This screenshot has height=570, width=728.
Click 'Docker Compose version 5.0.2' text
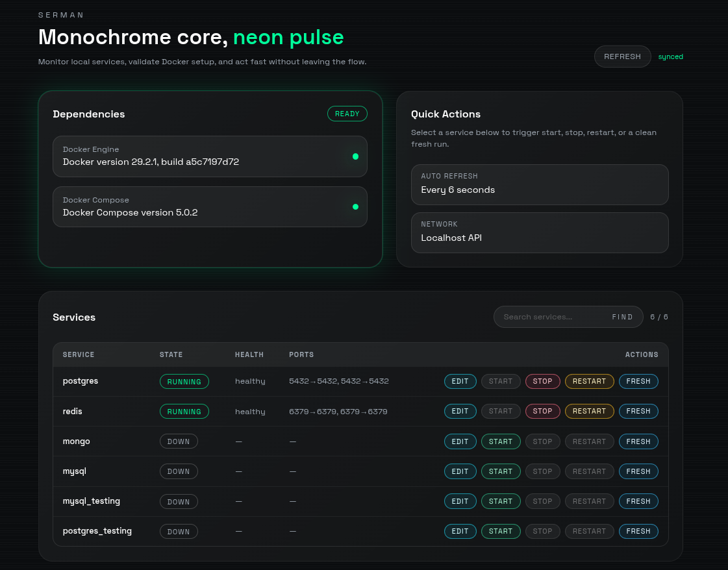[130, 212]
